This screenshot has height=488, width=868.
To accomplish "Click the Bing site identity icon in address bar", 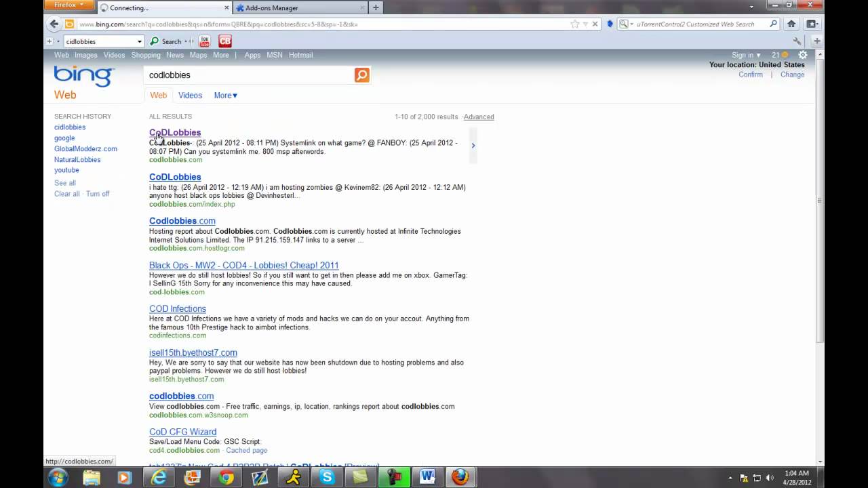I will pyautogui.click(x=69, y=24).
